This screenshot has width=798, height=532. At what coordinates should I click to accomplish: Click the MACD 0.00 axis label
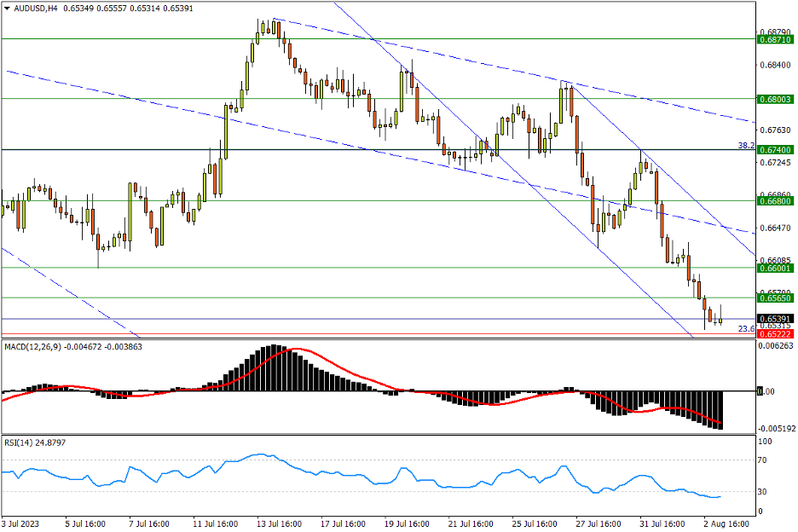[x=767, y=392]
